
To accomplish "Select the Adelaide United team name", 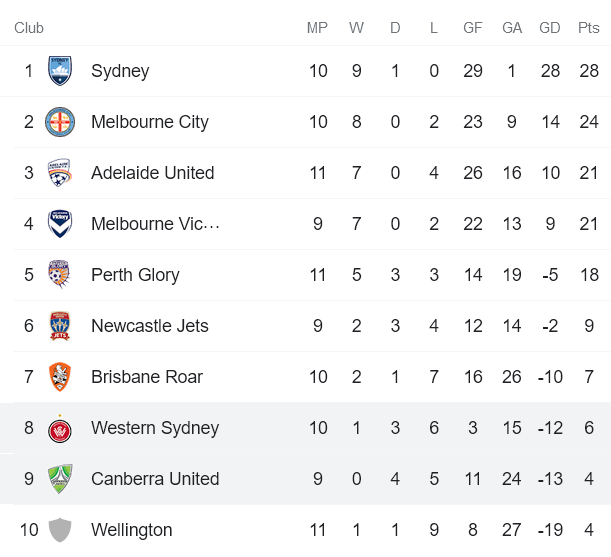I will point(152,173).
